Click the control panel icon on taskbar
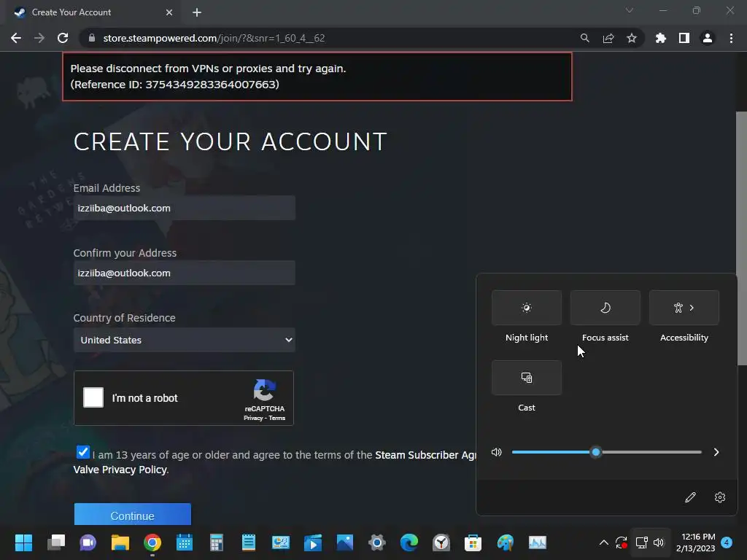 pyautogui.click(x=281, y=542)
